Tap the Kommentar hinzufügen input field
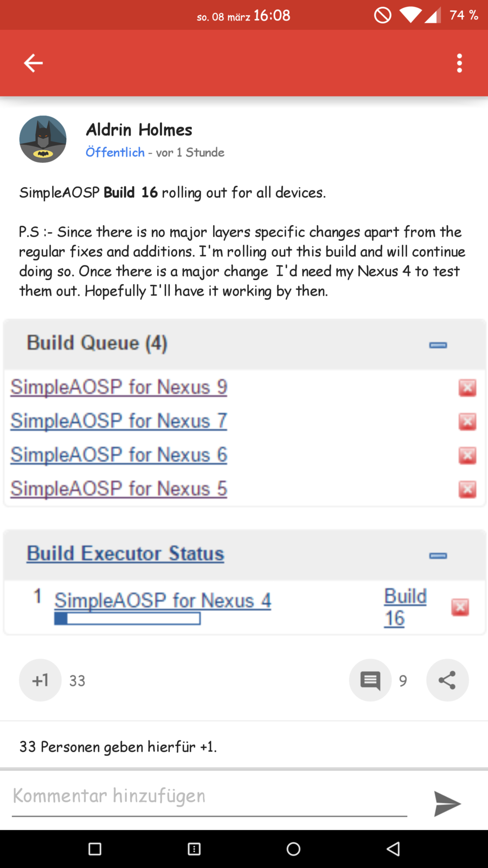 [x=209, y=796]
